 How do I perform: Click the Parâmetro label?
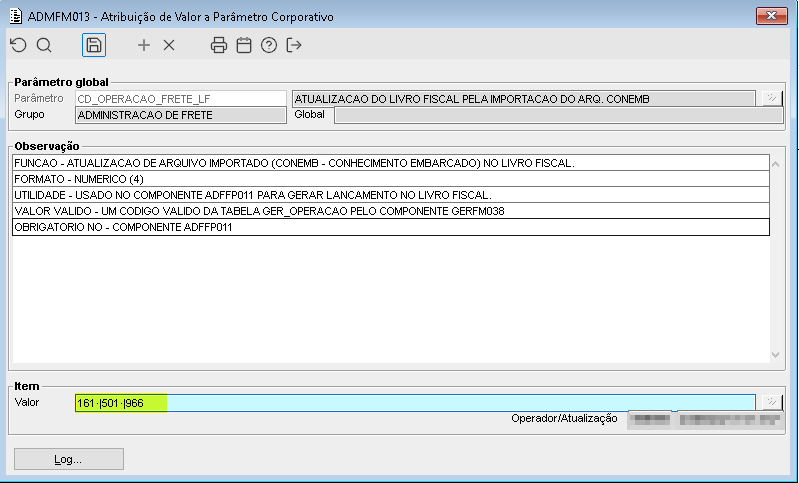click(x=39, y=98)
